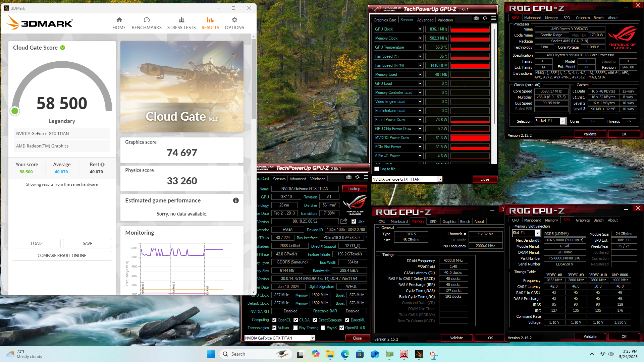Viewport: 644px width, 362px height.
Task: Click Lookup button in GPU-Z
Action: click(x=355, y=189)
